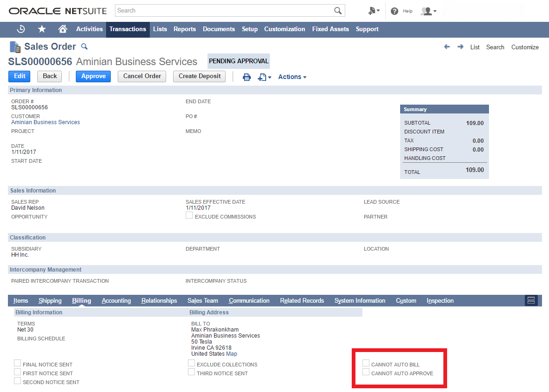Viewport: 549px width, 392px height.
Task: Click the Sales Order quick search magnifier
Action: tap(84, 46)
